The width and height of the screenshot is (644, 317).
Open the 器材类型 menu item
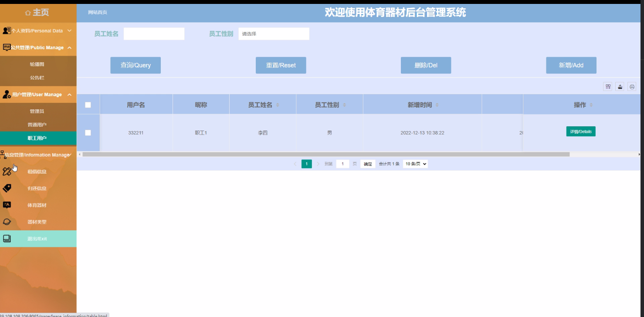coord(37,222)
